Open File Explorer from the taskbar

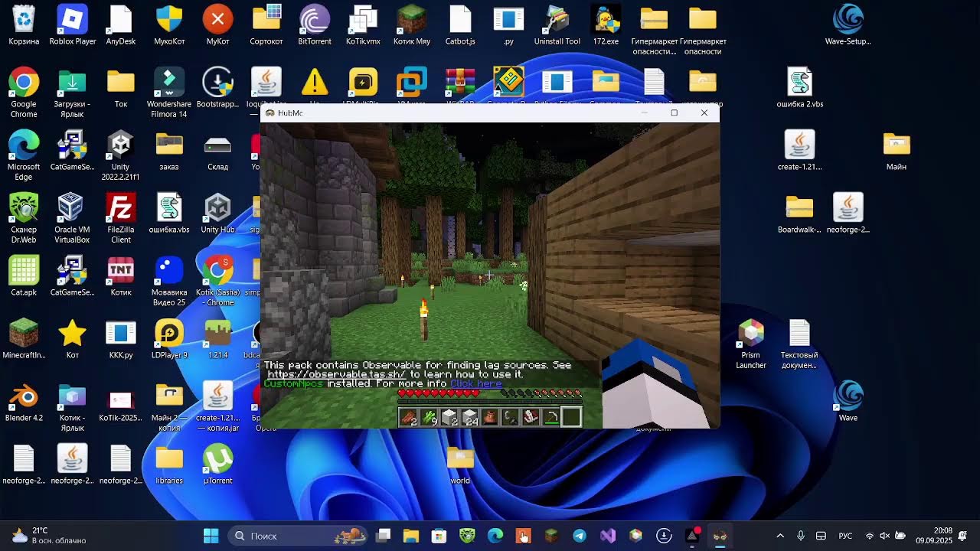click(x=411, y=536)
